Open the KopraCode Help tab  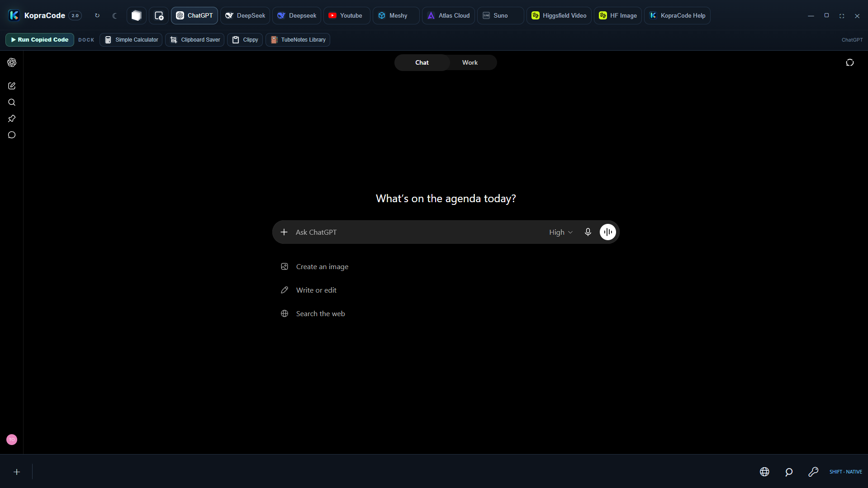coord(677,15)
